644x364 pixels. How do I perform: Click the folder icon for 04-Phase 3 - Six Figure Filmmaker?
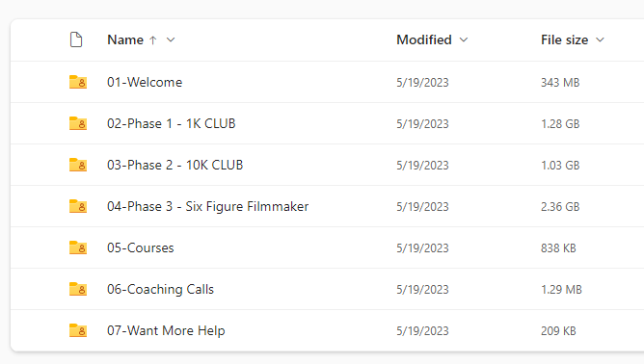click(x=78, y=206)
